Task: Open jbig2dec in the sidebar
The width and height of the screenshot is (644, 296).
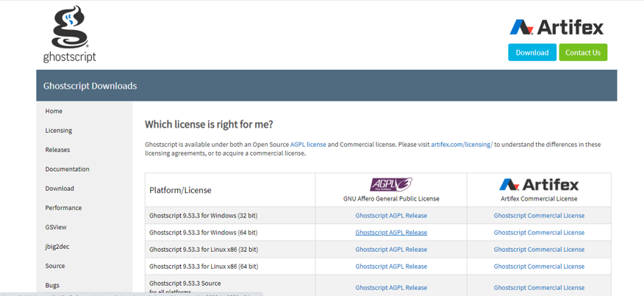Action: (57, 247)
